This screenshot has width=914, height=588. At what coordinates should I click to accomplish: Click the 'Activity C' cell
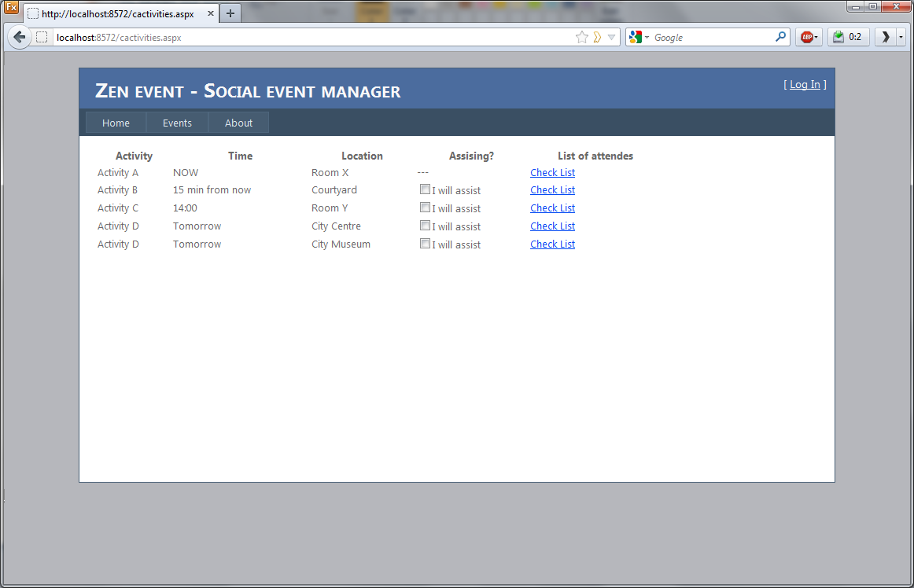(x=118, y=208)
